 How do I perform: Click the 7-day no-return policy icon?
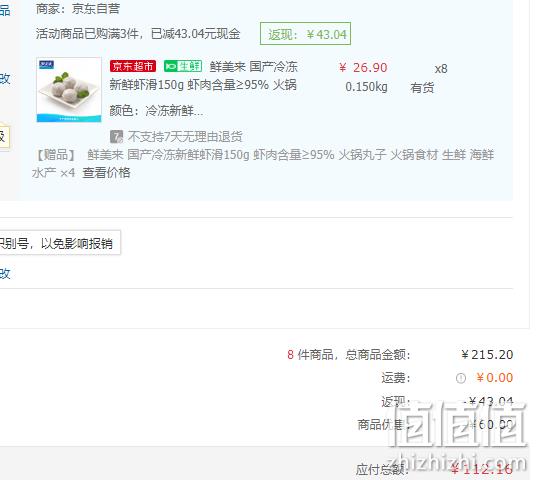116,136
